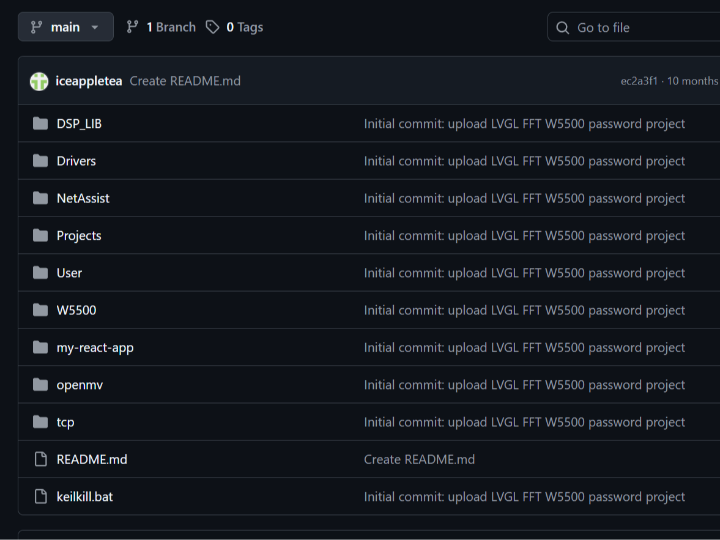Click the NetAssist folder icon
Viewport: 720px width, 540px height.
[x=40, y=198]
